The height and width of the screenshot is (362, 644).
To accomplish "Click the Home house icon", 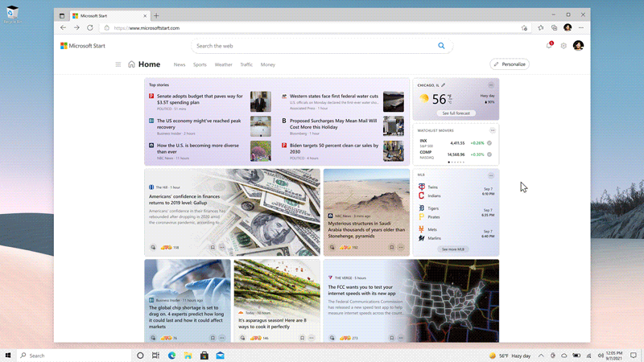I will tap(131, 64).
